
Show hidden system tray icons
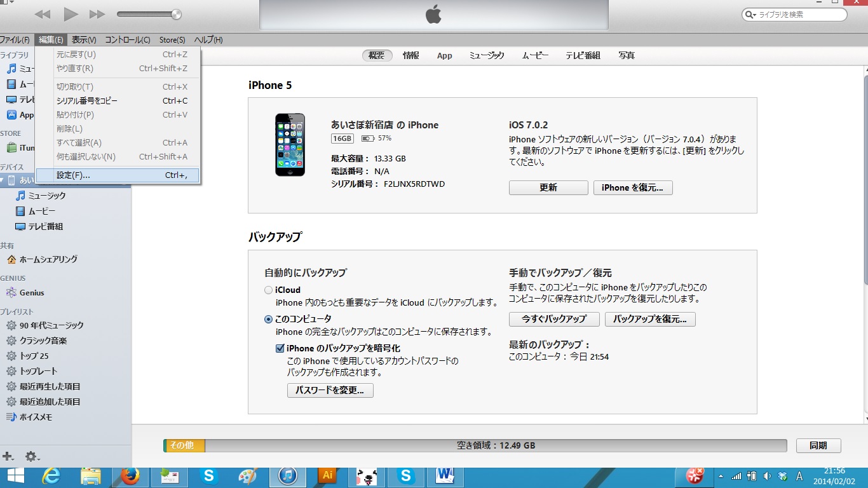(721, 476)
